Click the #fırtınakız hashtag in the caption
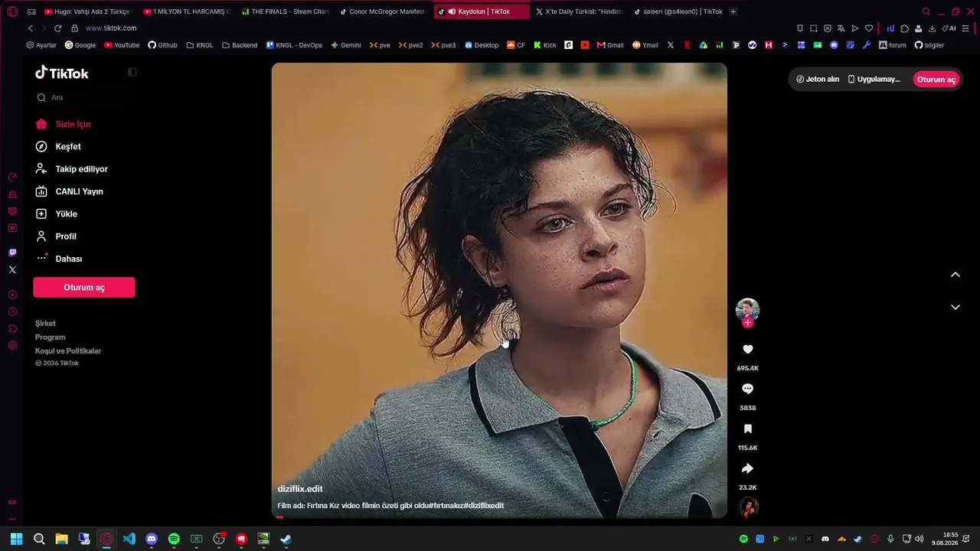980x551 pixels. [x=446, y=506]
